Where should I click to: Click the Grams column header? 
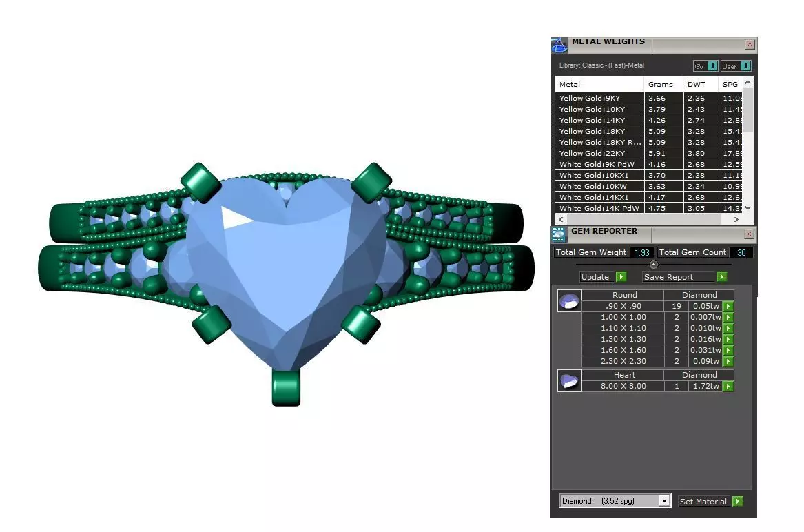pos(663,84)
